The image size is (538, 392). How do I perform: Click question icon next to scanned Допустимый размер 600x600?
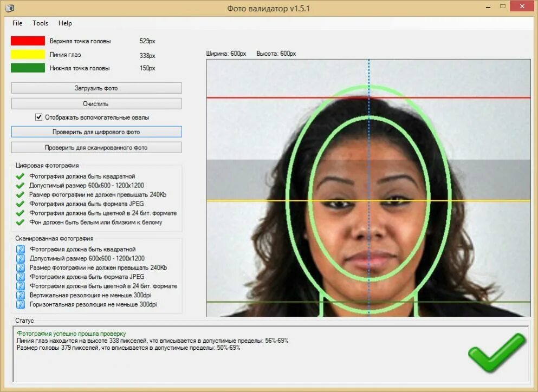tap(21, 258)
